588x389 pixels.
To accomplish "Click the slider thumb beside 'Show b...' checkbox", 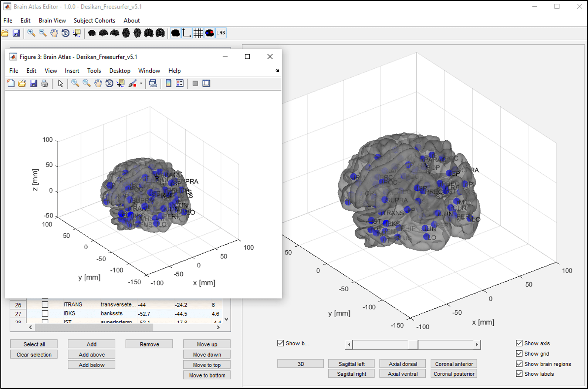I will tap(413, 345).
